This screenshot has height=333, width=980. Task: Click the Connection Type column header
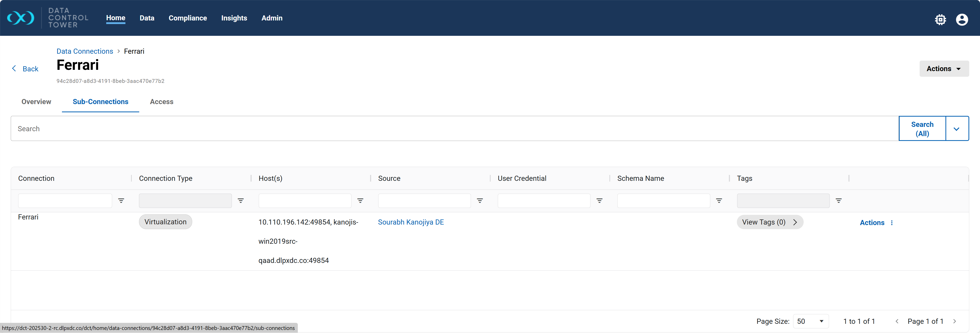[x=166, y=178]
